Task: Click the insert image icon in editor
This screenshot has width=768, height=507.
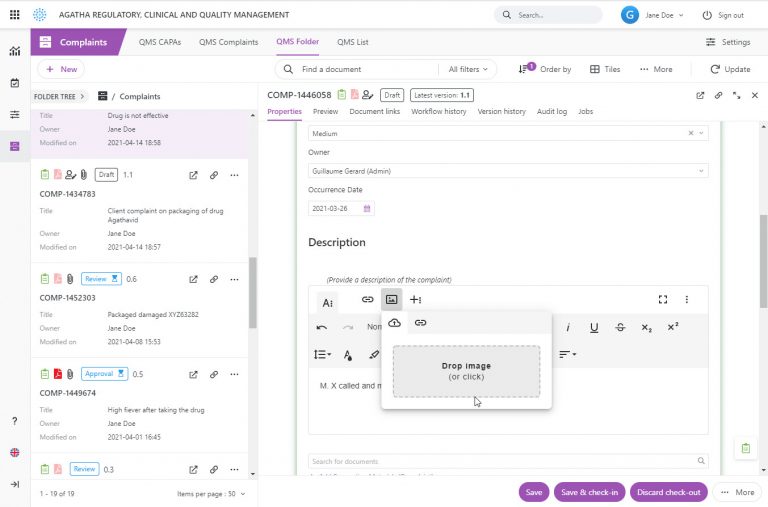Action: [x=392, y=299]
